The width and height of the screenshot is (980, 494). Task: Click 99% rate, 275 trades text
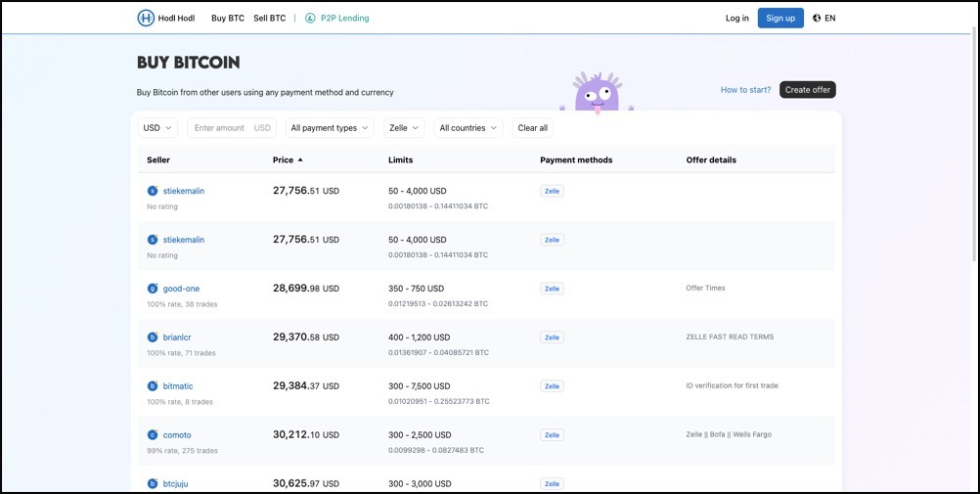click(183, 450)
